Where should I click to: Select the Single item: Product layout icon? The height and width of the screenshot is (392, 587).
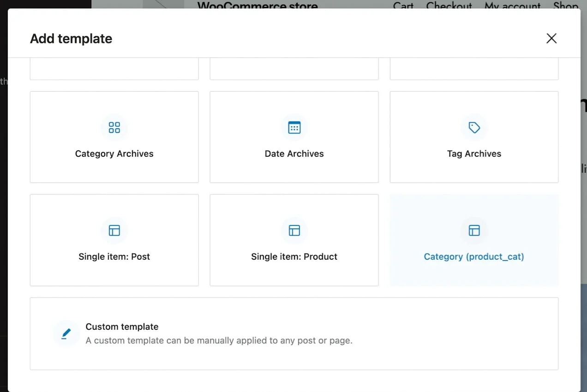[294, 231]
